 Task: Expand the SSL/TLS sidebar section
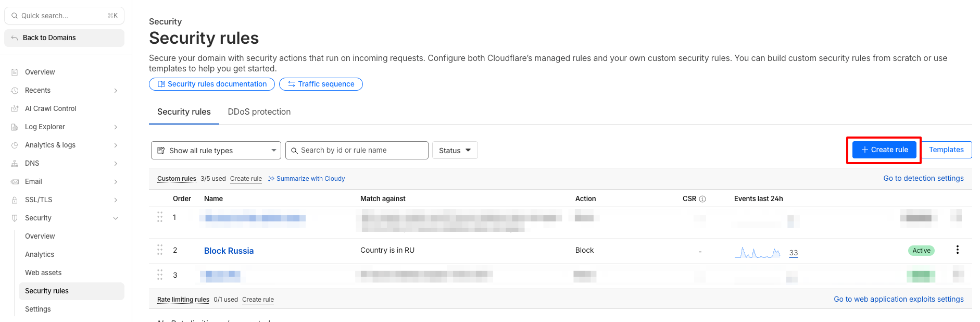tap(116, 200)
